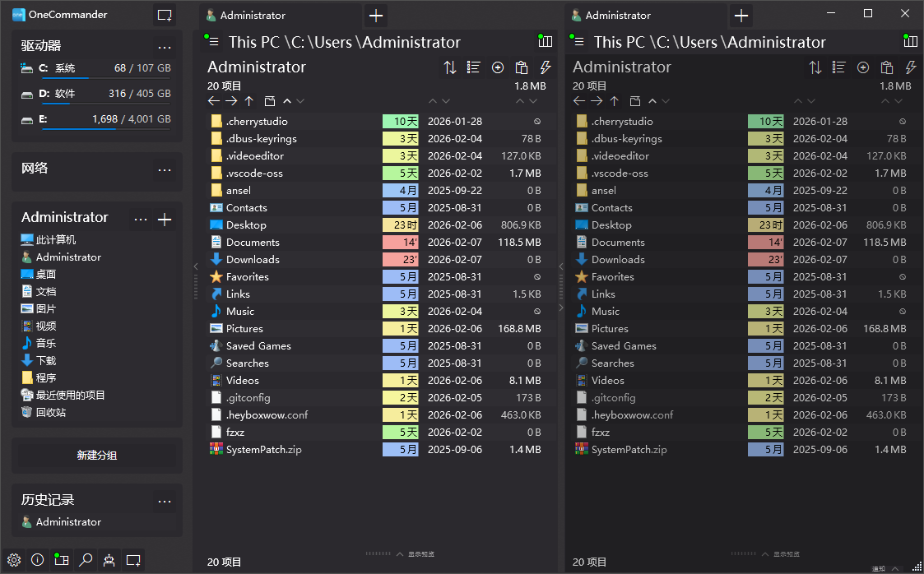
Task: Open the sort order options in left pane
Action: tap(450, 68)
